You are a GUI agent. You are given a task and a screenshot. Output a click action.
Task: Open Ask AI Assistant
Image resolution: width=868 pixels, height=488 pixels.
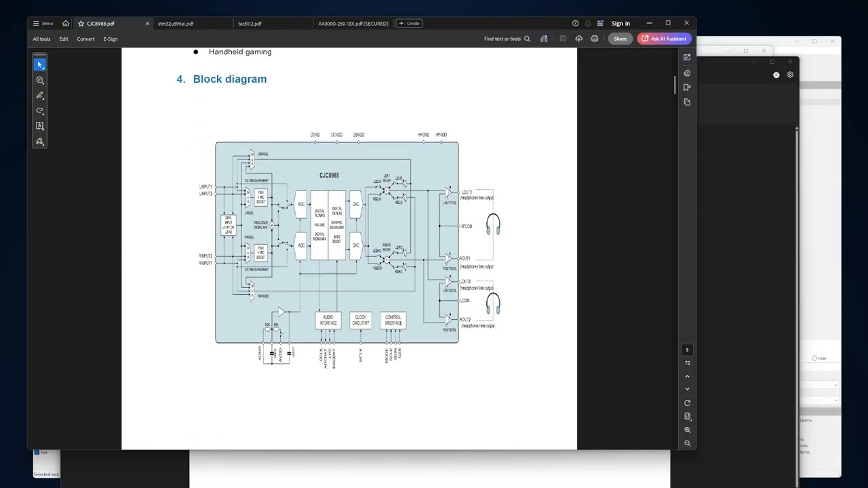coord(664,39)
